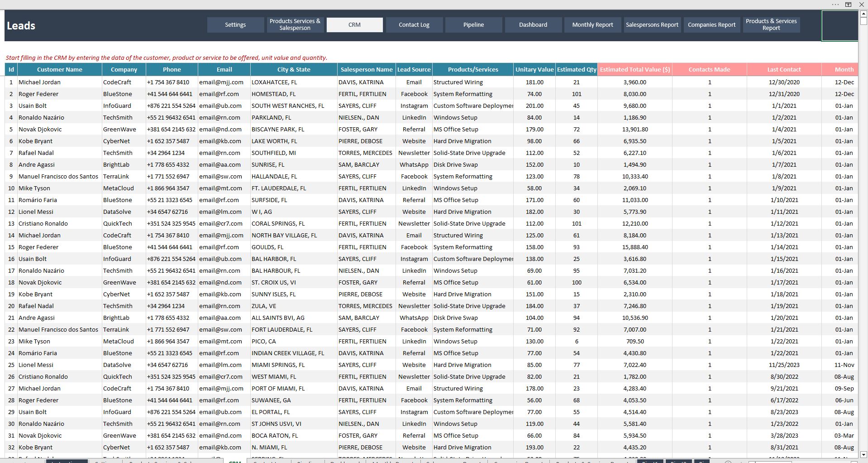Click the three-dots more options icon
The height and width of the screenshot is (463, 868).
pyautogui.click(x=835, y=5)
